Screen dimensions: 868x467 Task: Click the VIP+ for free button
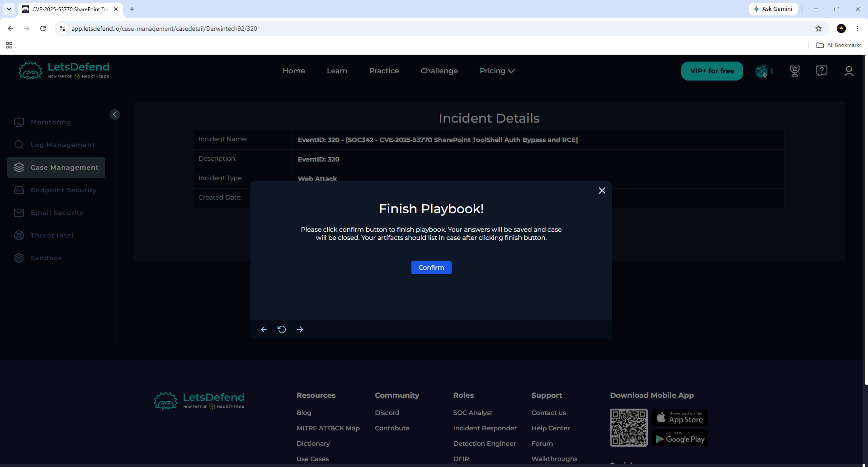click(712, 71)
